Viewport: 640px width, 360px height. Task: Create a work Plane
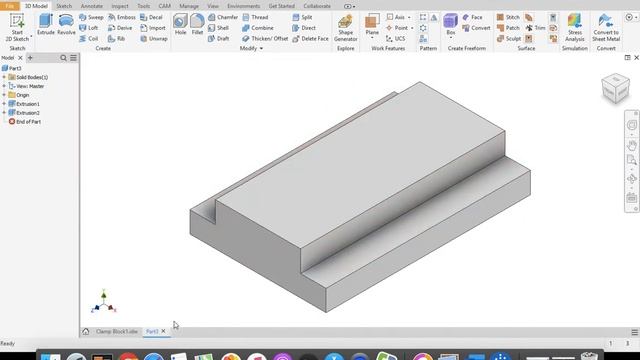coord(372,25)
